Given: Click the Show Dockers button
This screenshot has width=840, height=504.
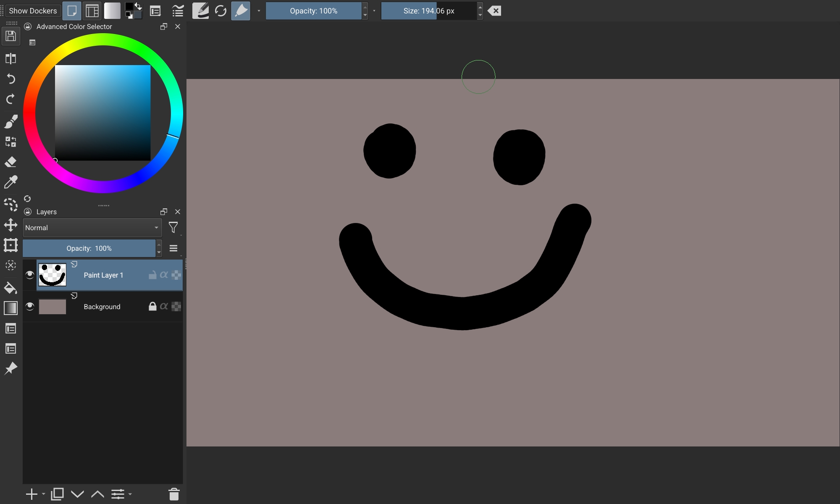Looking at the screenshot, I should 33,11.
